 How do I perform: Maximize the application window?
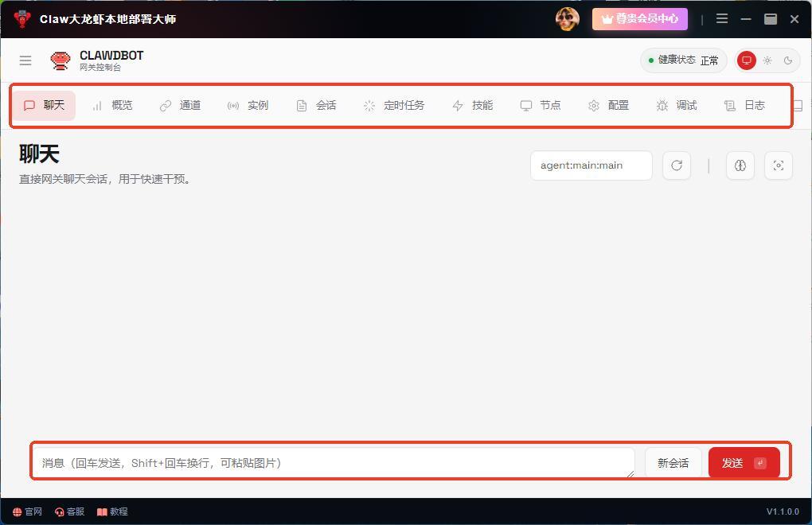pos(771,19)
